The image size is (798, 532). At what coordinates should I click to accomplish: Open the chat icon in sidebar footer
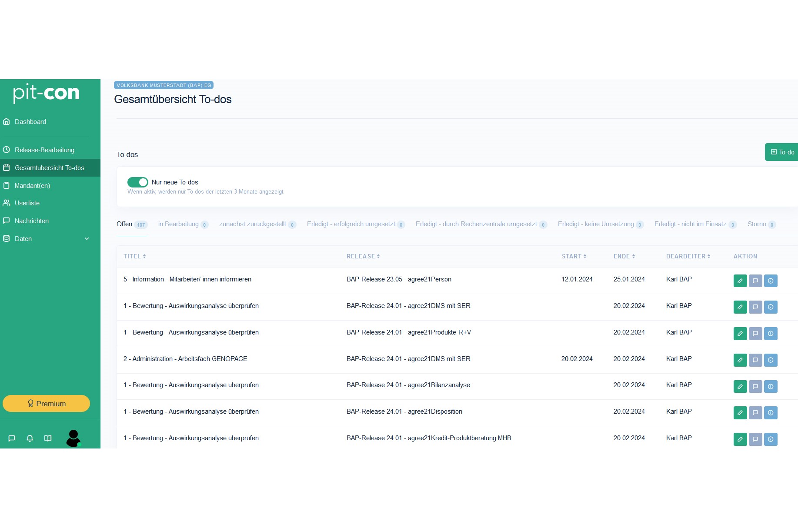tap(12, 438)
